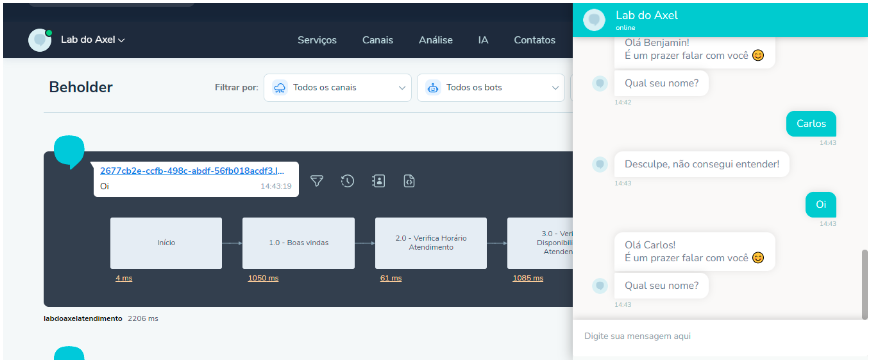The image size is (869, 360).
Task: Select the Início flow block
Action: pos(166,243)
